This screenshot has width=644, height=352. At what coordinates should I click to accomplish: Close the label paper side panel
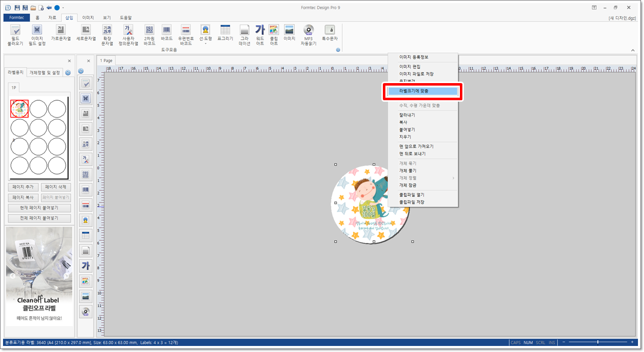(x=69, y=61)
